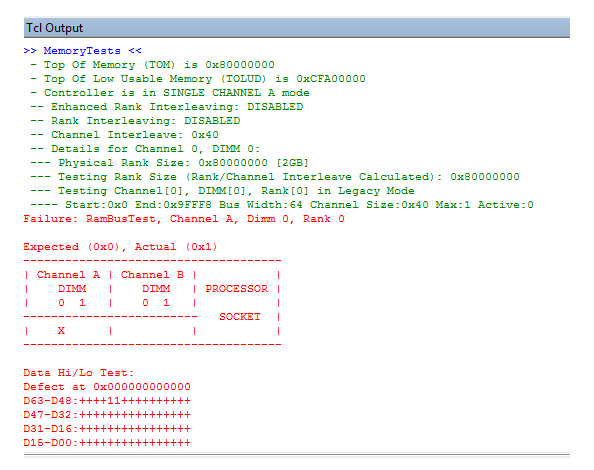Click the PROCESSOR label in the table
Viewport: 594px width, 470px height.
pos(237,289)
